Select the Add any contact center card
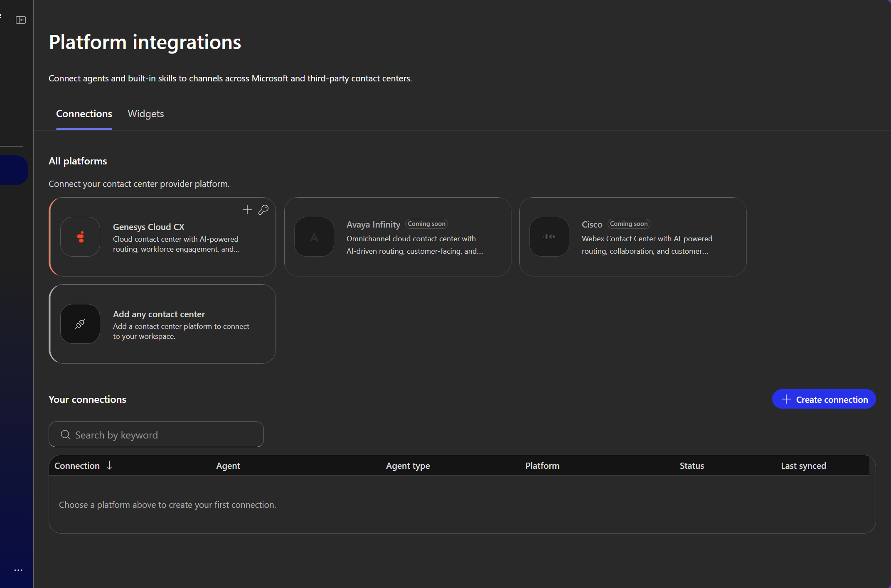The height and width of the screenshot is (588, 891). pyautogui.click(x=162, y=324)
